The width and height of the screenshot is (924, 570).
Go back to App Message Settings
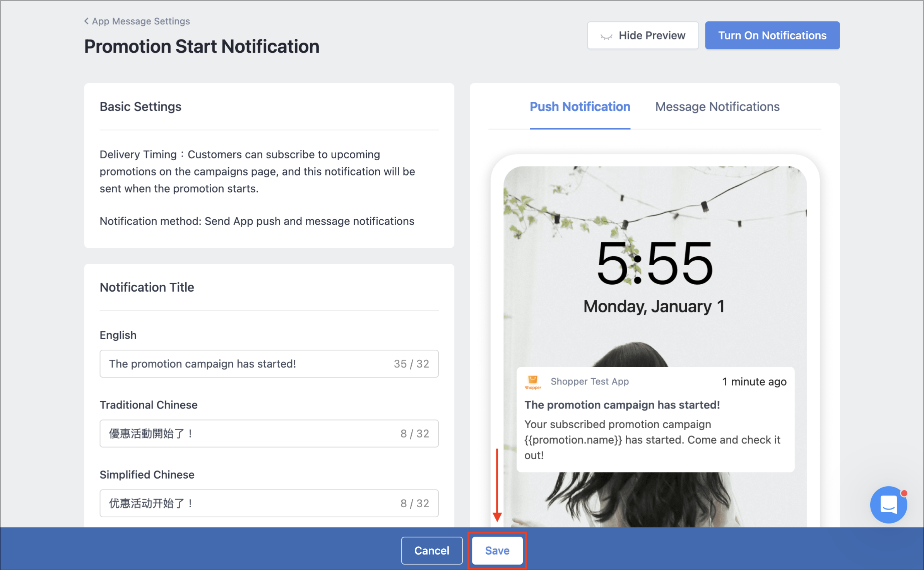pyautogui.click(x=137, y=21)
